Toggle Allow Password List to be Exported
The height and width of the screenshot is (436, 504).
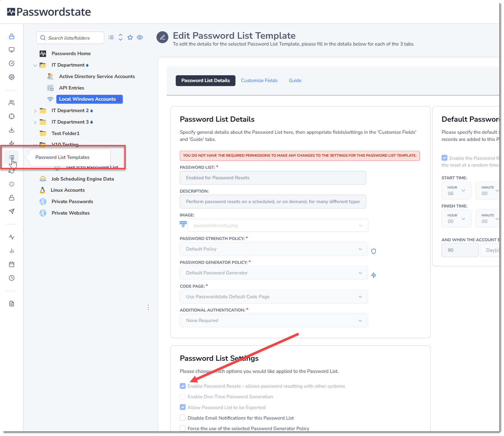pos(183,407)
